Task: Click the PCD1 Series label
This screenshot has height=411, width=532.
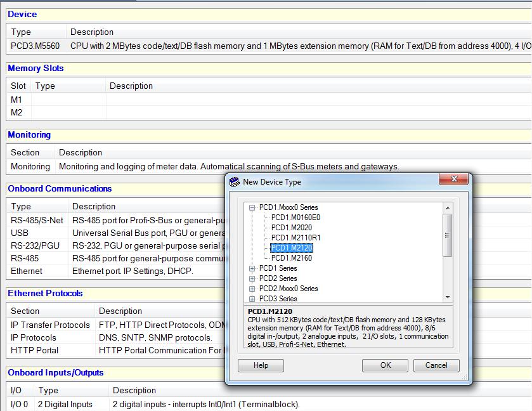Action: click(x=278, y=268)
